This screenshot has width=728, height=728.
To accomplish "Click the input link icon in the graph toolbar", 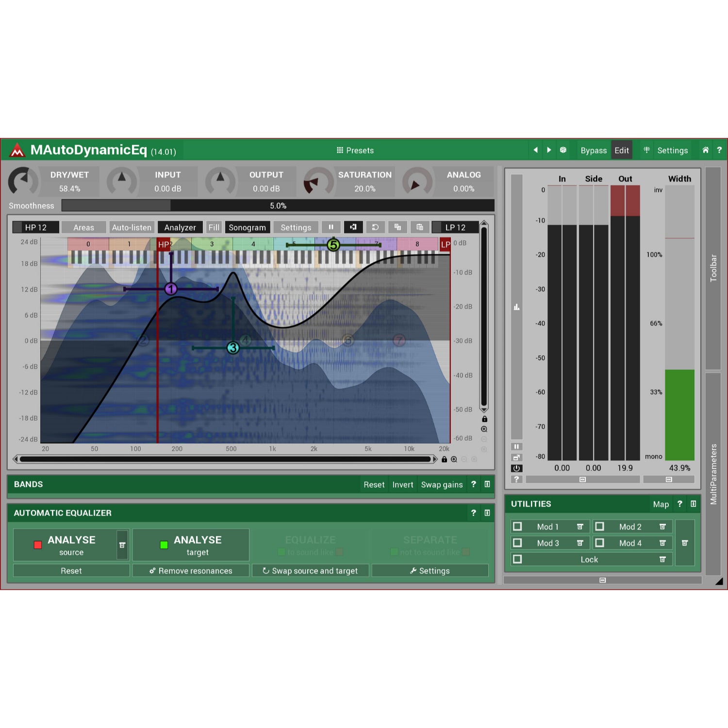I will pos(353,227).
